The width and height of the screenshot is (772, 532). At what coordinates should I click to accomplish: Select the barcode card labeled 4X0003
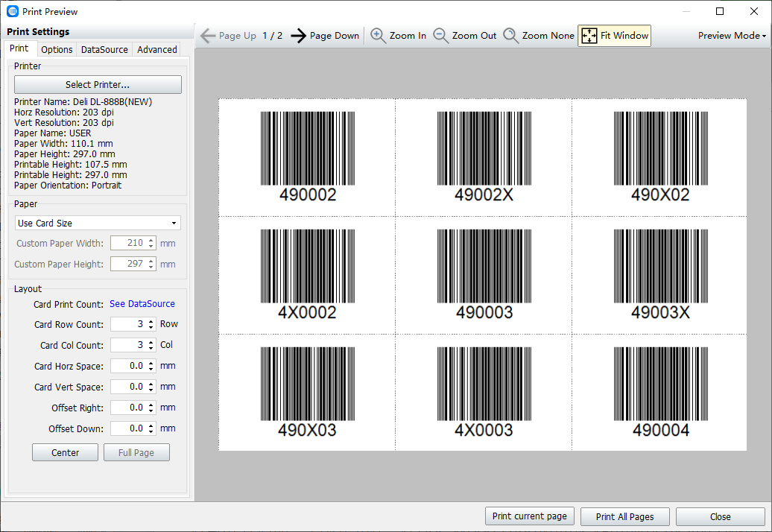[484, 393]
